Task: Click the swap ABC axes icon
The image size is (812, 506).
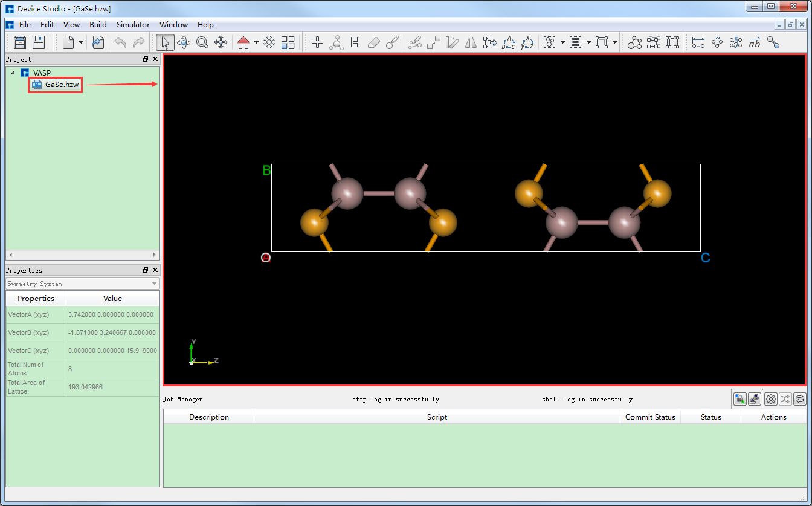Action: click(509, 42)
